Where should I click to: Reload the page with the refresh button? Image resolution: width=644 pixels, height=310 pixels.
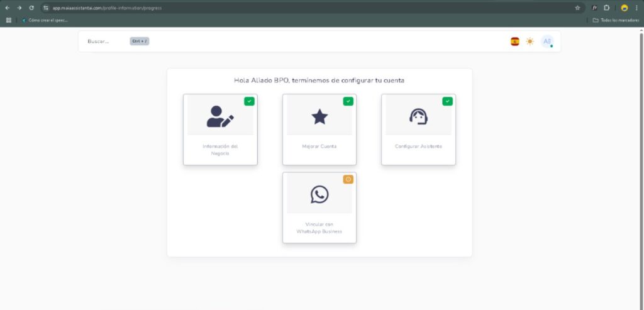(x=31, y=8)
